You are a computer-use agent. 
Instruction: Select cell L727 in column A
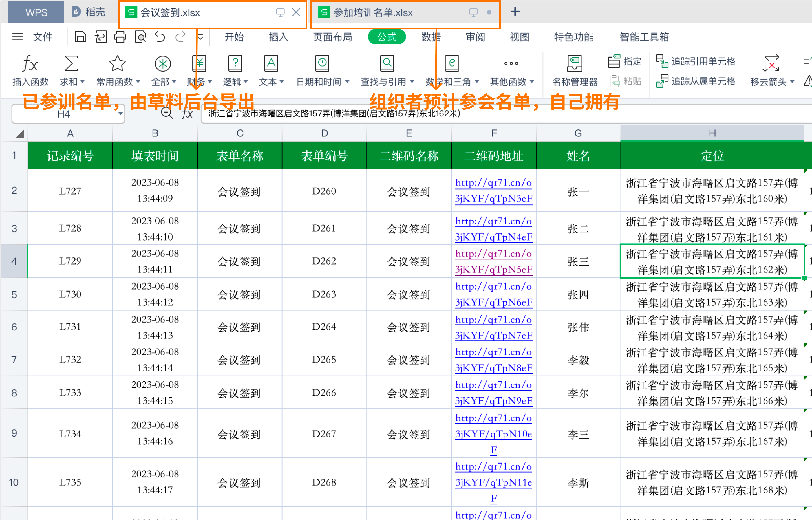pos(70,191)
